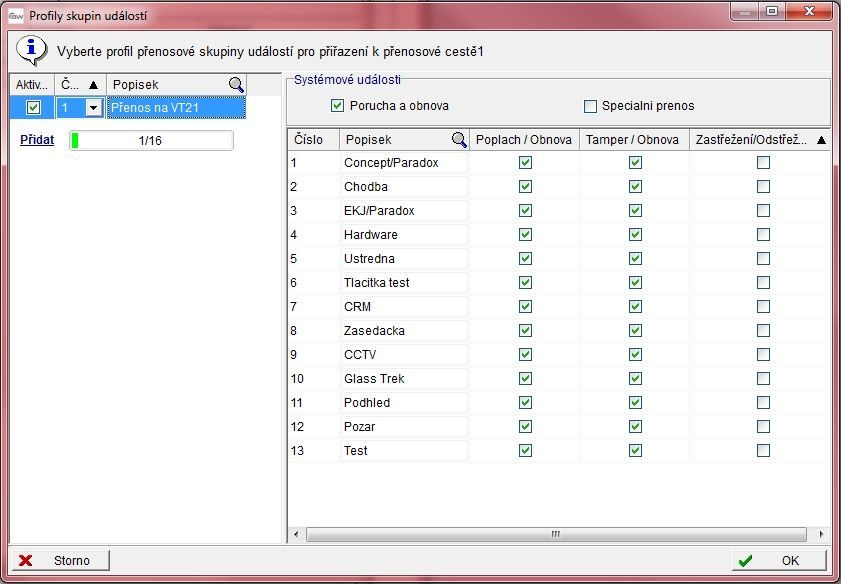
Task: Click the sort arrow in left Č... column header
Action: (94, 85)
